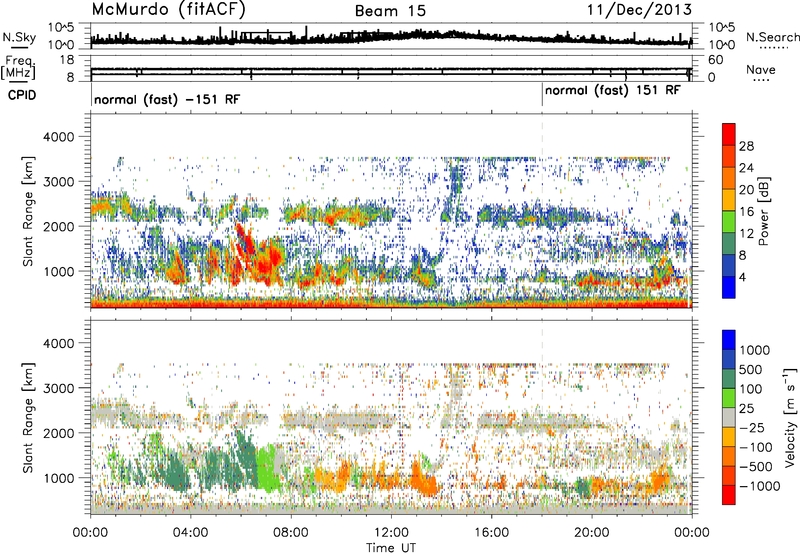
Task: Click the power colorbar value 4
Action: pyautogui.click(x=742, y=278)
